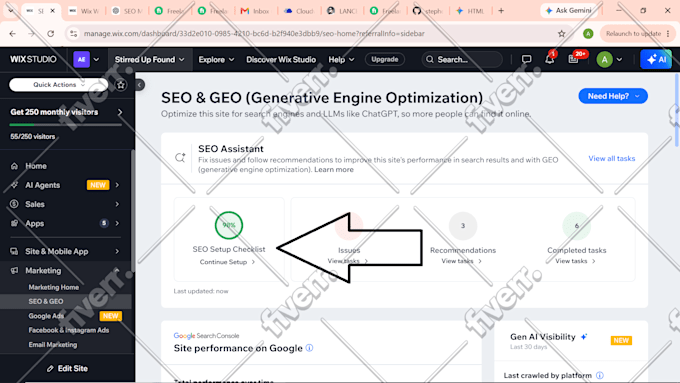
Task: Switch to the HTML browser tab
Action: coord(471,11)
